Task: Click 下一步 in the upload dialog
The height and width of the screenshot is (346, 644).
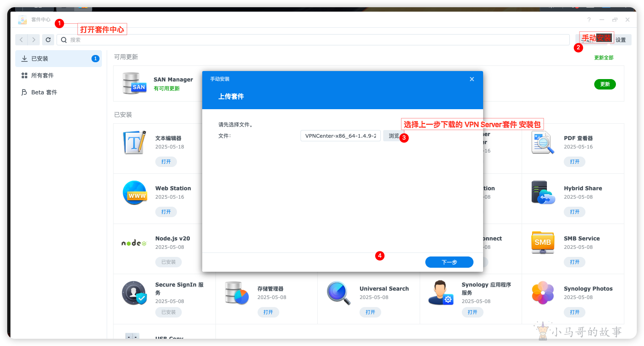Action: point(449,262)
